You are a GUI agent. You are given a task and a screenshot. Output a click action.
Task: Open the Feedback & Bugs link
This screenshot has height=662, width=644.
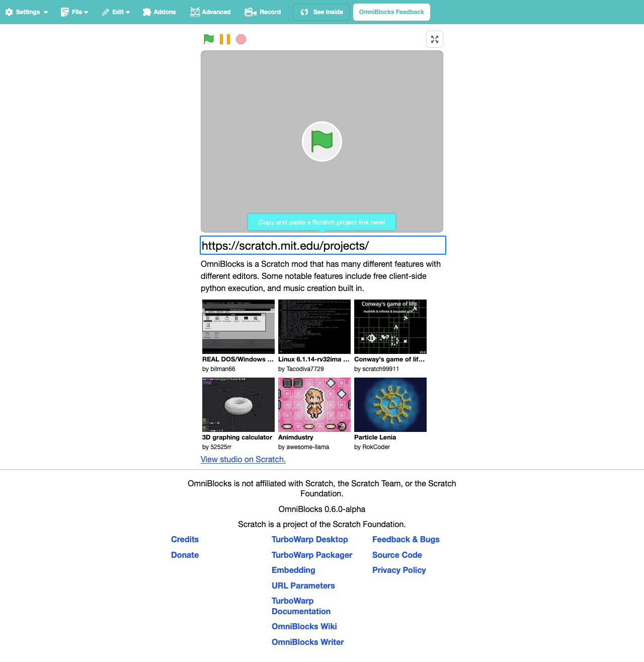(x=406, y=540)
